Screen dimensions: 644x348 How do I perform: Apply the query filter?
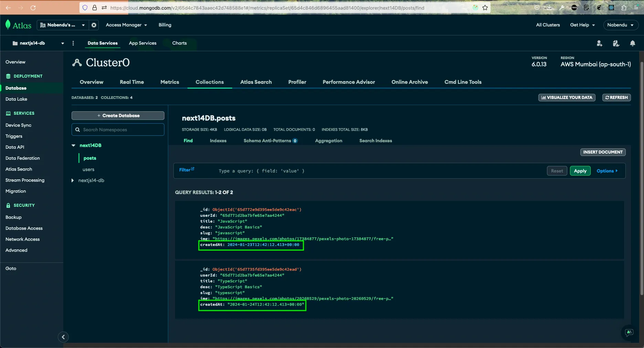tap(580, 171)
